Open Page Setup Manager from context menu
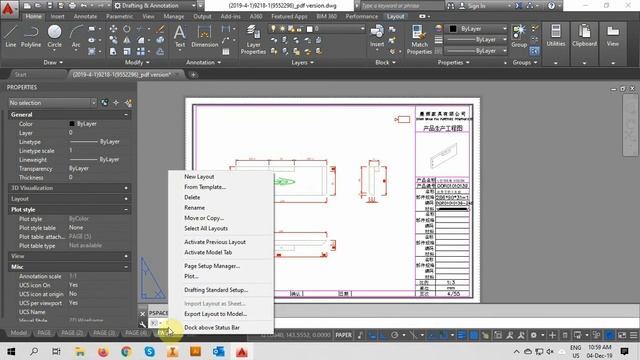Image resolution: width=640 pixels, height=360 pixels. pos(212,266)
